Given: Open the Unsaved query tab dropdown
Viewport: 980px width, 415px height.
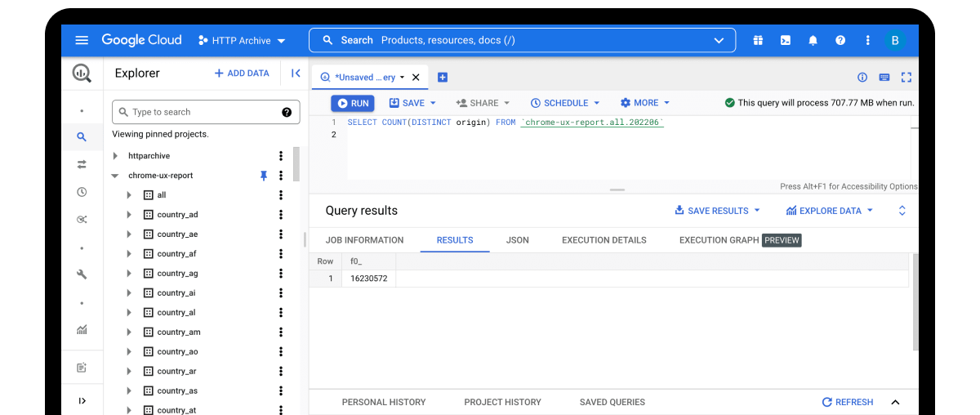Looking at the screenshot, I should pyautogui.click(x=403, y=78).
